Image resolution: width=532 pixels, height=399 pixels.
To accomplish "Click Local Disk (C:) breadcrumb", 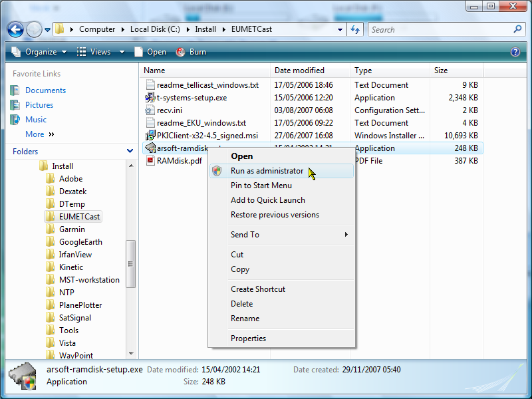I will point(155,29).
